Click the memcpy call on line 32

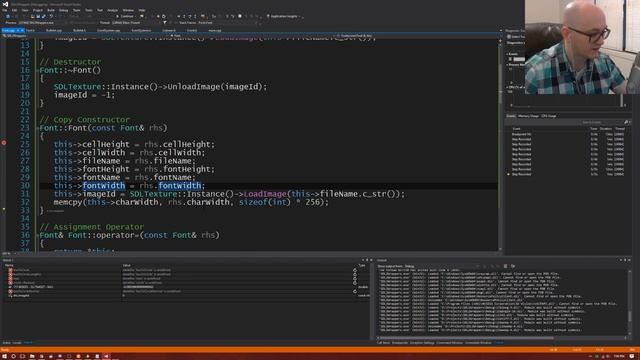(191, 202)
